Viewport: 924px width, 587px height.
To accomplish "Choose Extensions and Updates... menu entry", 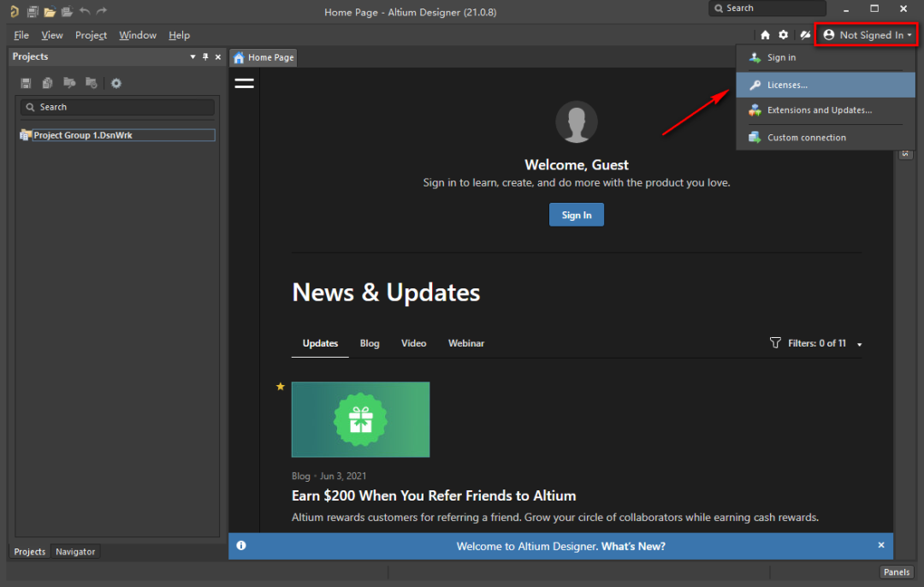I will (819, 110).
